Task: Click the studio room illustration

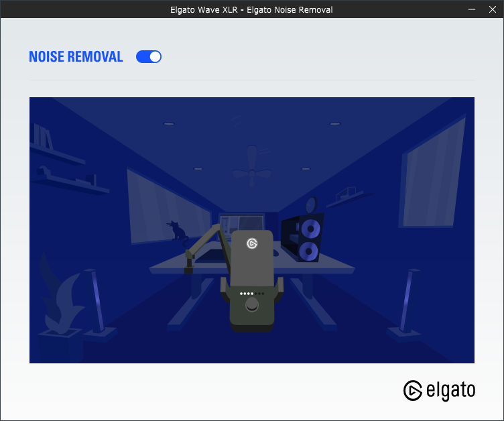Action: tap(252, 230)
